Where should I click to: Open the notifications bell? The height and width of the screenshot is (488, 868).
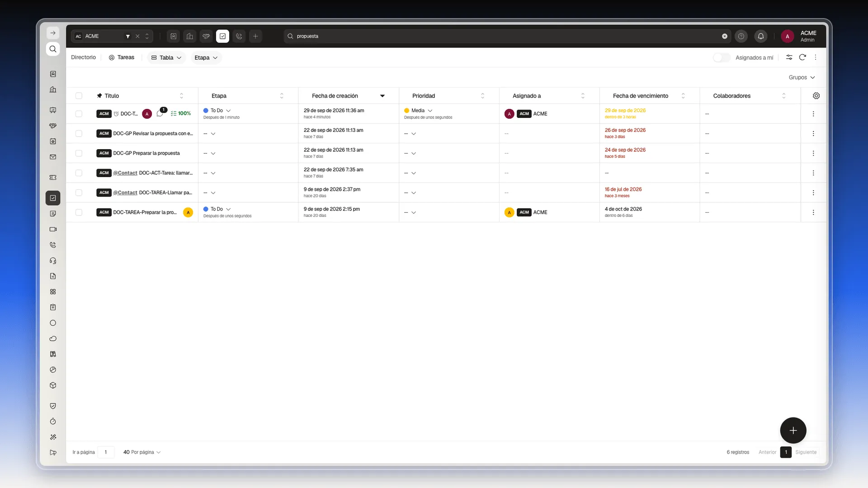tap(761, 36)
